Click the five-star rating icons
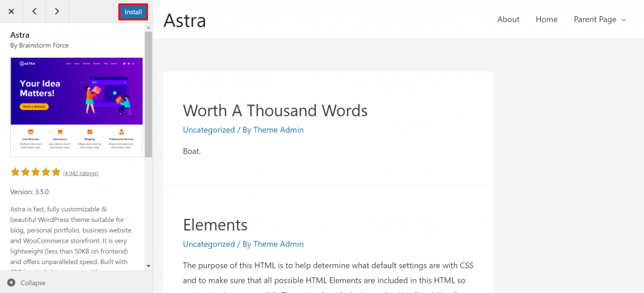 36,172
